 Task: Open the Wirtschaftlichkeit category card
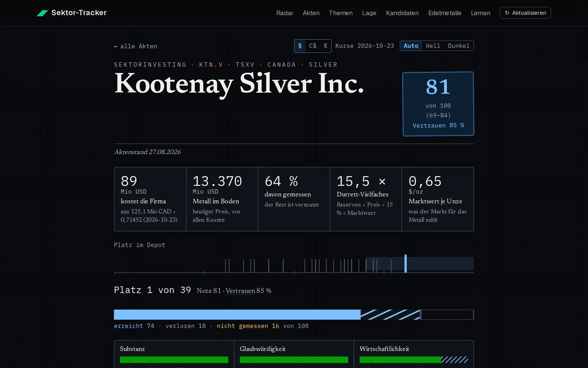tap(414, 354)
